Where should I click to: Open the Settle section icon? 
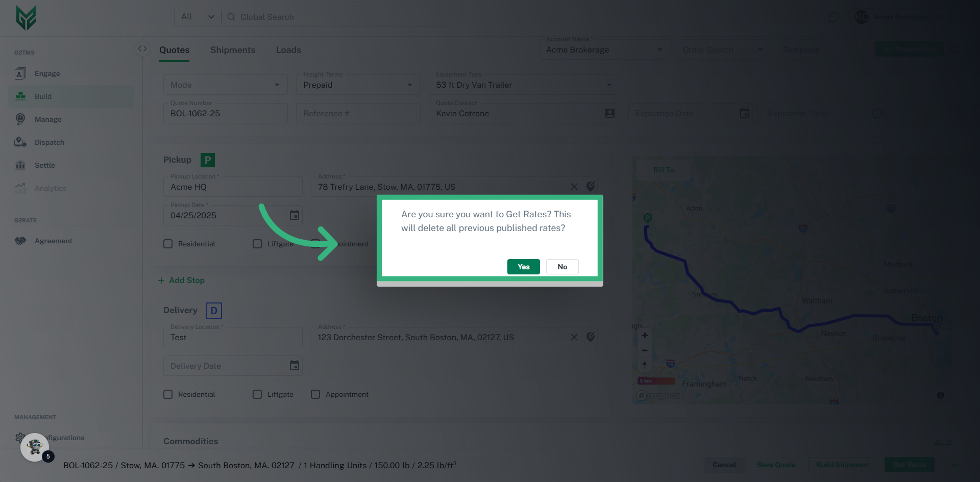pos(20,165)
